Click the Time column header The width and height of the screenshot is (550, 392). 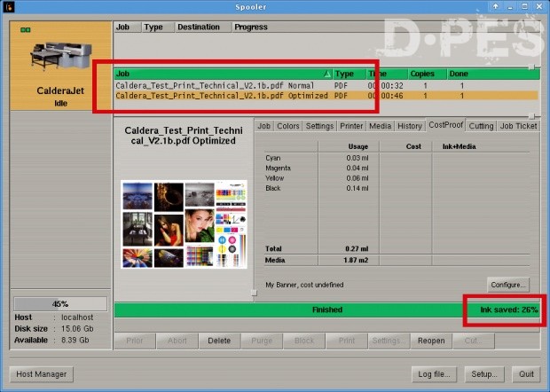388,74
